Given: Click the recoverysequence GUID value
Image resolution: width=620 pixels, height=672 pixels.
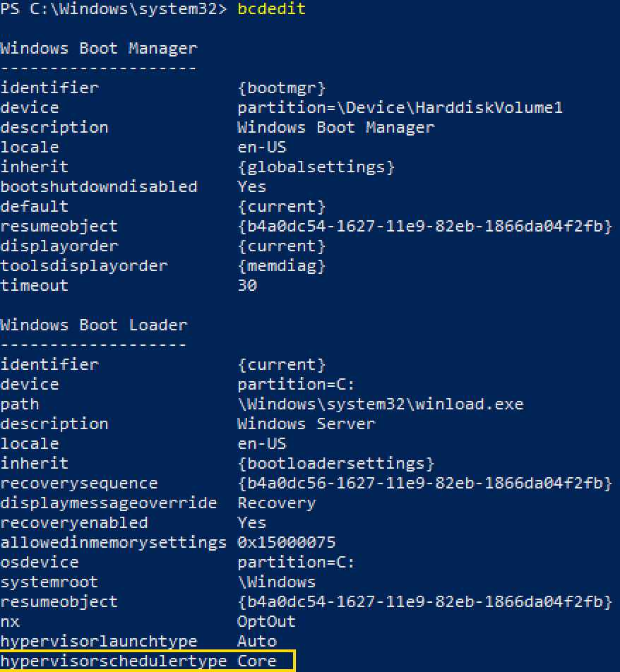Looking at the screenshot, I should 425,483.
